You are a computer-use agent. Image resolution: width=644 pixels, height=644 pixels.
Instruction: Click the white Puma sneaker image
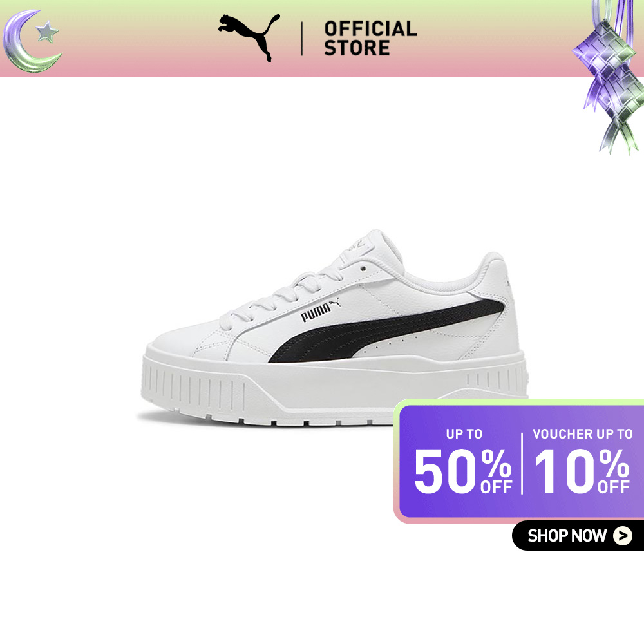pyautogui.click(x=334, y=327)
